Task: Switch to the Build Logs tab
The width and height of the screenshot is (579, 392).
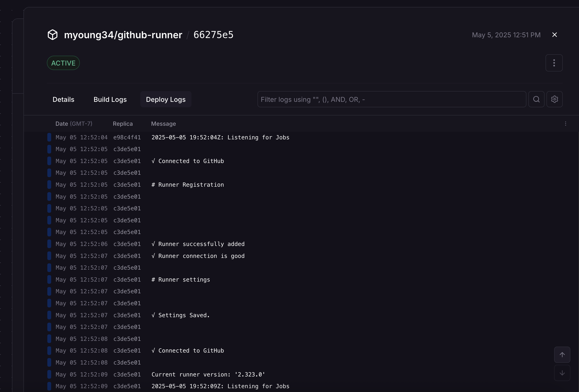Action: pyautogui.click(x=110, y=99)
